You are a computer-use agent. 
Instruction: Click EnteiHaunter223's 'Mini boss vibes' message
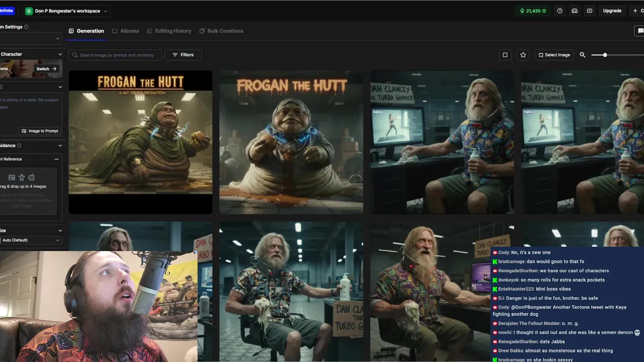point(532,289)
